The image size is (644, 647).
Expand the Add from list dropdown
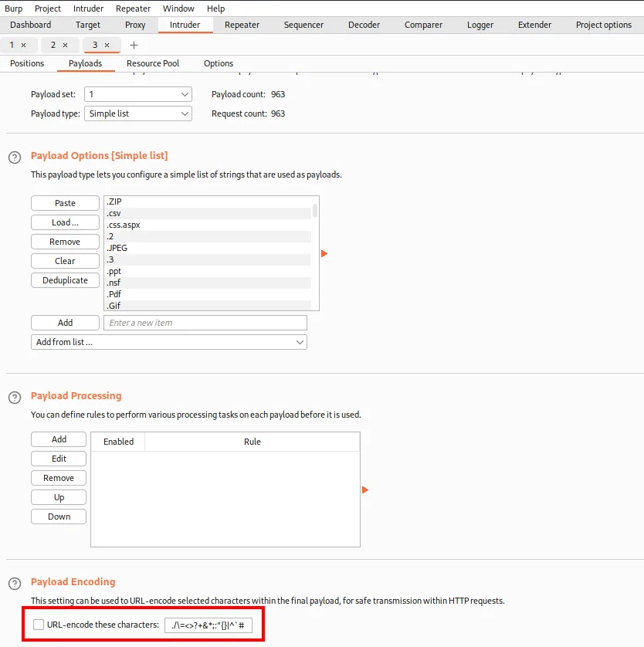[169, 342]
